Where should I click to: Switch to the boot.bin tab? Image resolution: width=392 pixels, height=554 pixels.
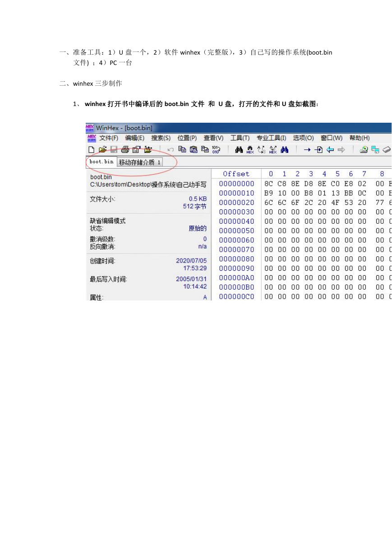click(x=101, y=162)
